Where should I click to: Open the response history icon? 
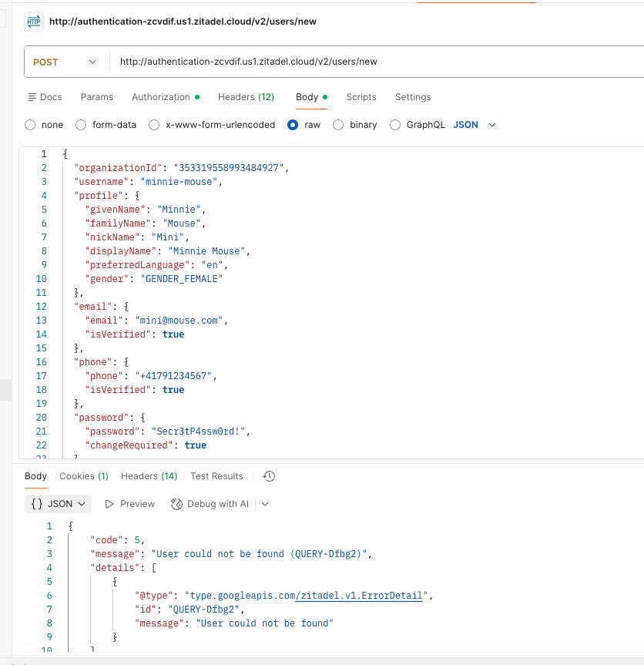[x=268, y=476]
